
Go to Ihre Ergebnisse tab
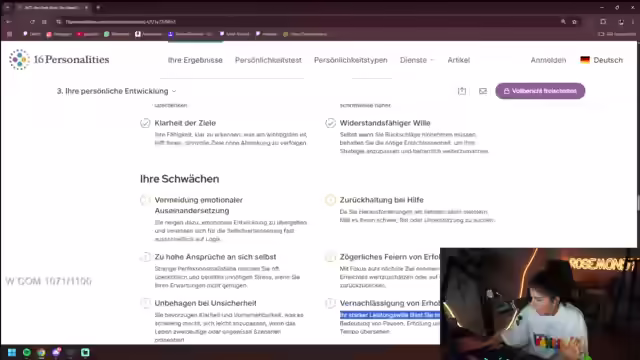195,60
